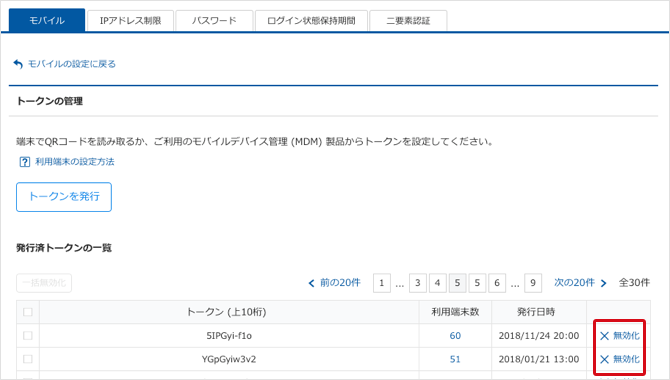The image size is (670, 380).
Task: Check the box for token 5IPGyi-f1o
Action: coord(28,336)
